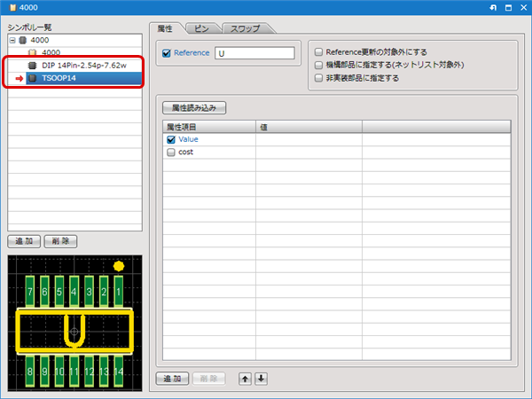Screen dimensions: 532x399
Task: Enable 機構部品に指定する checkbox
Action: pos(318,65)
